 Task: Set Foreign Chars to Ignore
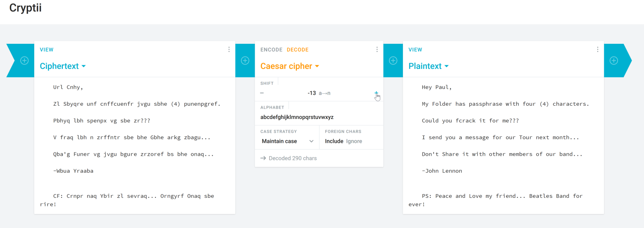point(354,141)
